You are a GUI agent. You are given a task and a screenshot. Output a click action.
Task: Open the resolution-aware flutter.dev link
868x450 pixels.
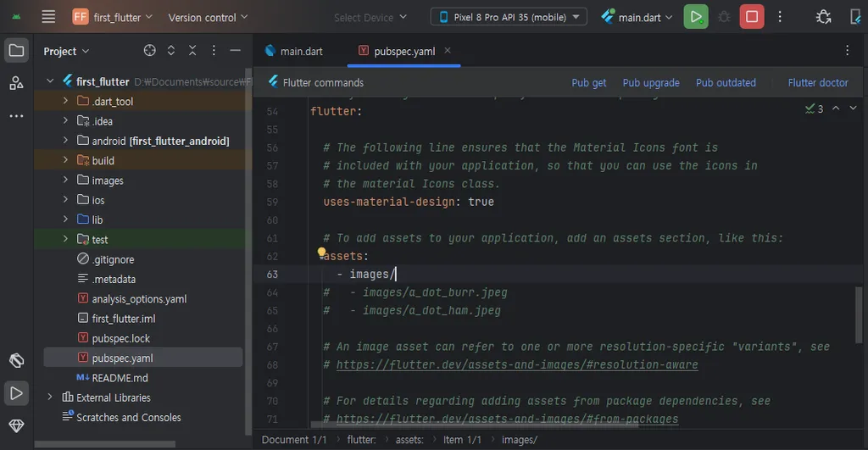coord(517,364)
